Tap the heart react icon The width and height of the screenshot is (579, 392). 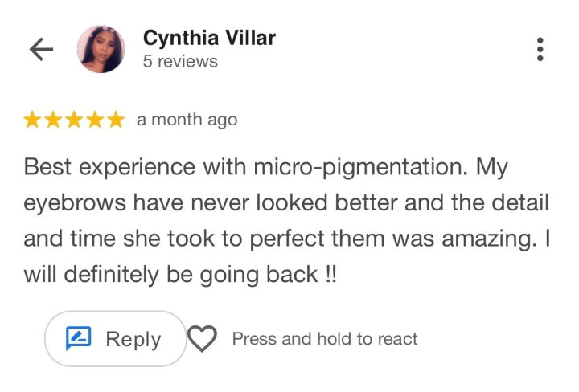click(x=202, y=339)
